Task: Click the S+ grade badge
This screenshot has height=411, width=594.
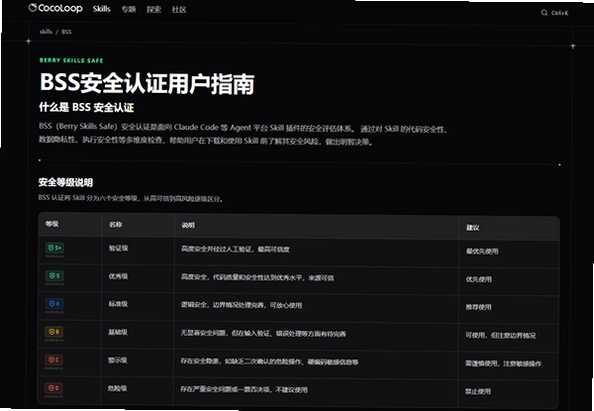Action: (55, 248)
